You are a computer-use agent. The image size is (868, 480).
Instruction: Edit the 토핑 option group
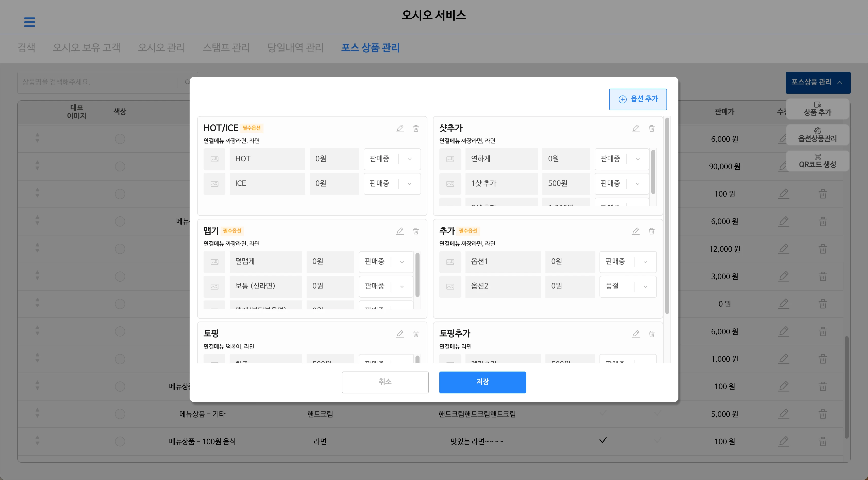pos(400,334)
